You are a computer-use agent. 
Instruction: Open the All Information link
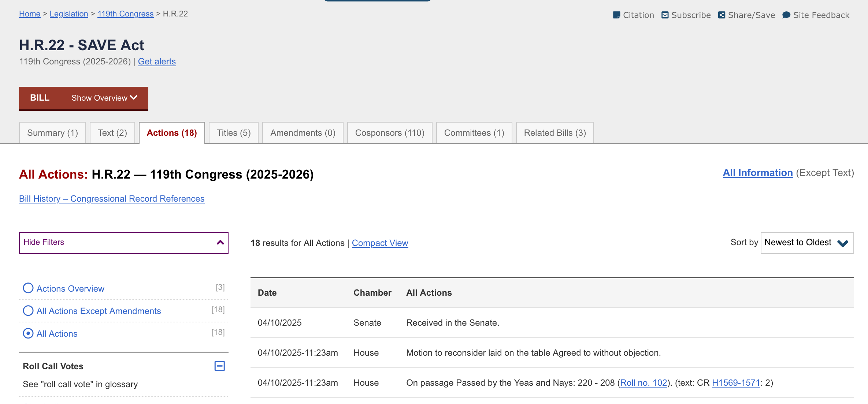coord(758,173)
